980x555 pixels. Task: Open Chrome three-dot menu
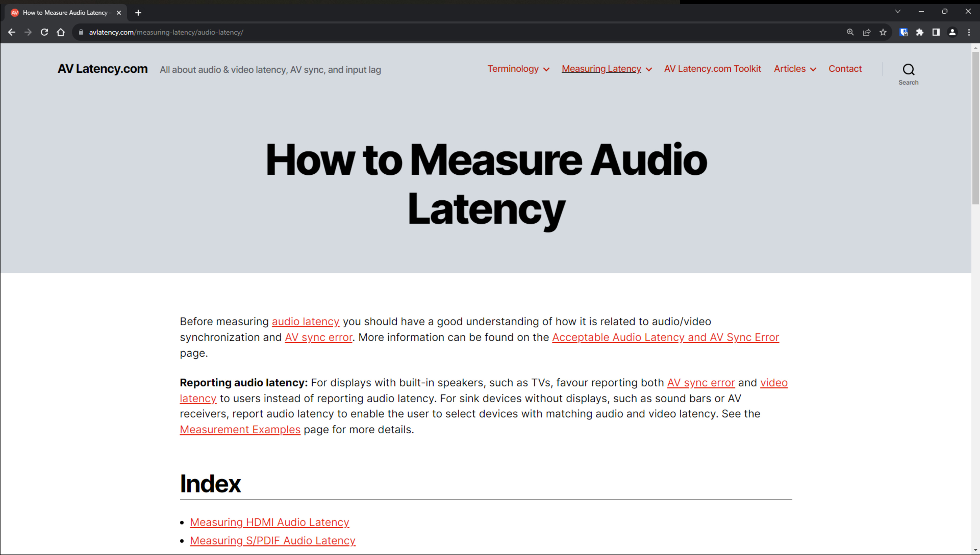(x=969, y=32)
